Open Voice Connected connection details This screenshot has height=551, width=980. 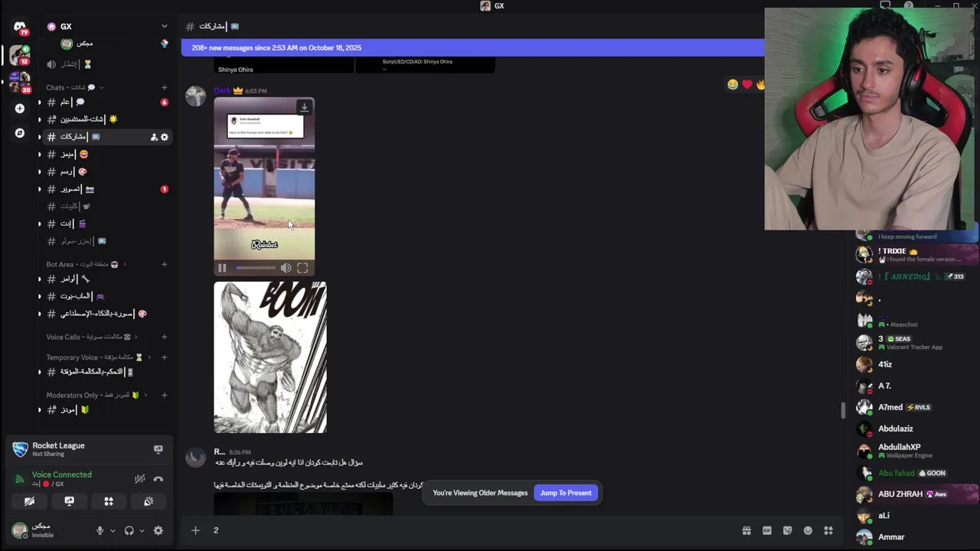(x=62, y=474)
